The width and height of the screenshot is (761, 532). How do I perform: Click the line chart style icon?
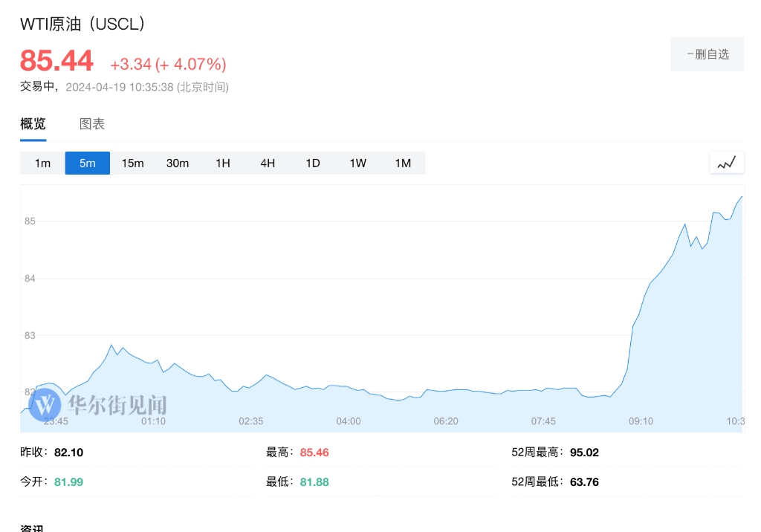pyautogui.click(x=727, y=163)
